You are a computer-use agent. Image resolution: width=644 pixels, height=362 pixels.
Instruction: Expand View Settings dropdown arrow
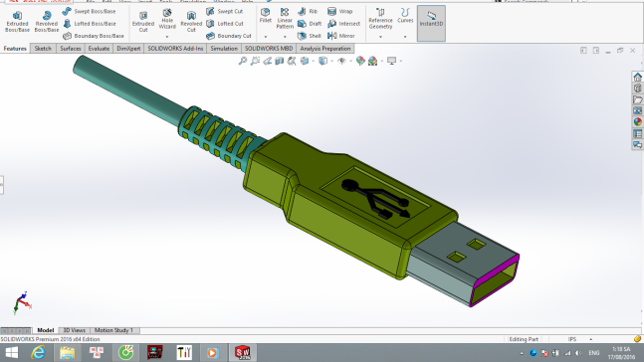(400, 61)
